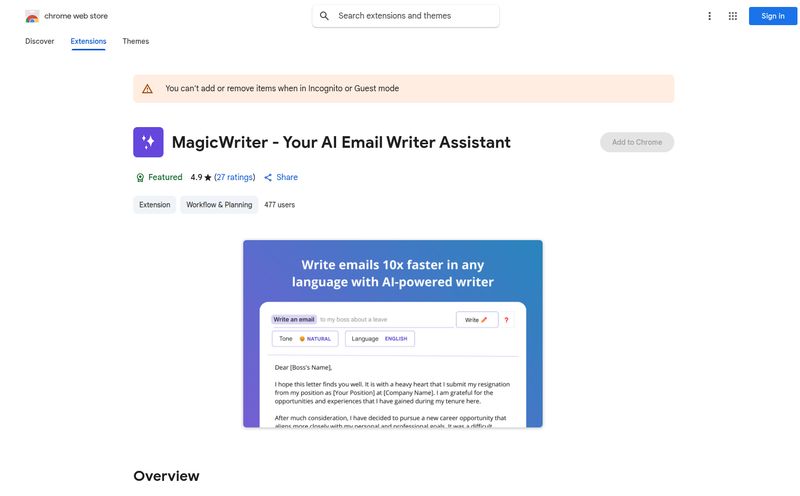Click the Featured badge icon
Viewport: 800px width, 496px height.
point(140,178)
